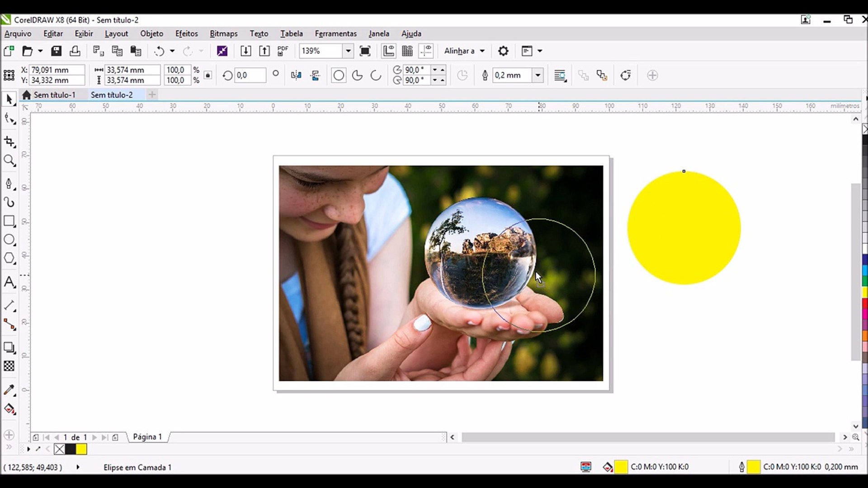The image size is (868, 488).
Task: Select the Crop tool
Action: [x=9, y=142]
